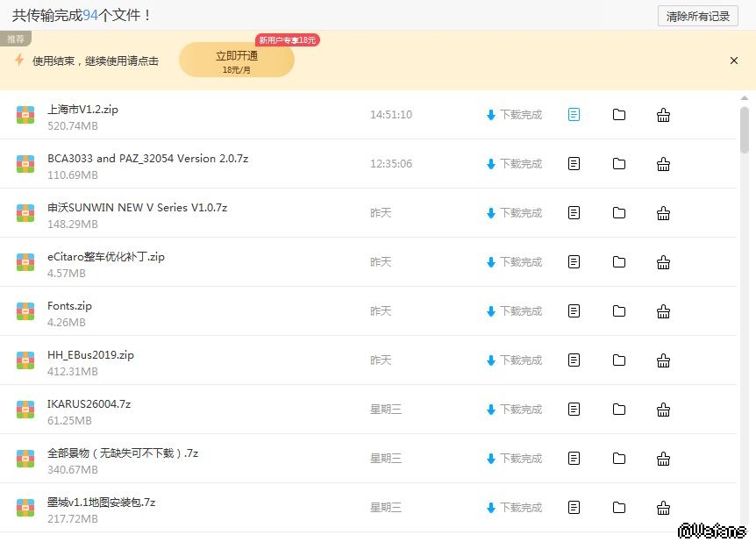This screenshot has height=549, width=756.
Task: Select BCA3033 and PAZ_32054 Version 2.0.7z
Action: click(147, 159)
